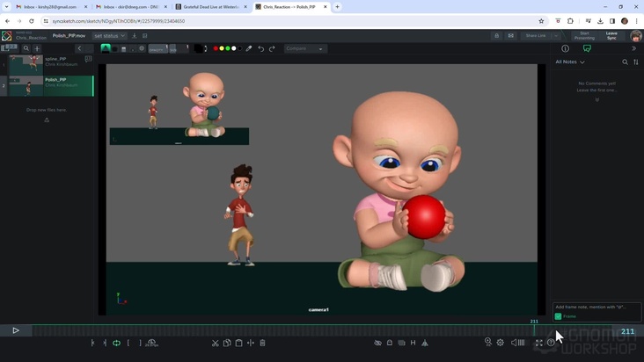644x362 pixels.
Task: Click the redo arrow in drawing toolbar
Action: [x=272, y=48]
